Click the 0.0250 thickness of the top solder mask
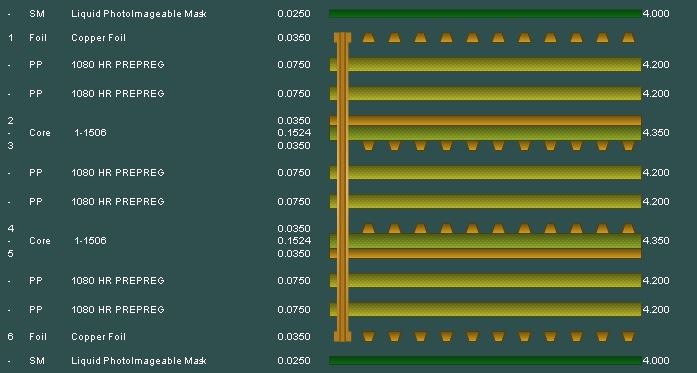697x373 pixels. click(294, 14)
